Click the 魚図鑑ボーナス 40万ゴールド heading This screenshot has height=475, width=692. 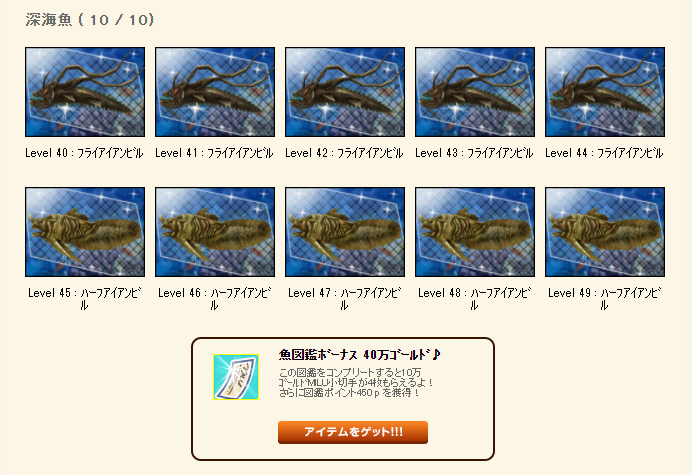tap(360, 354)
